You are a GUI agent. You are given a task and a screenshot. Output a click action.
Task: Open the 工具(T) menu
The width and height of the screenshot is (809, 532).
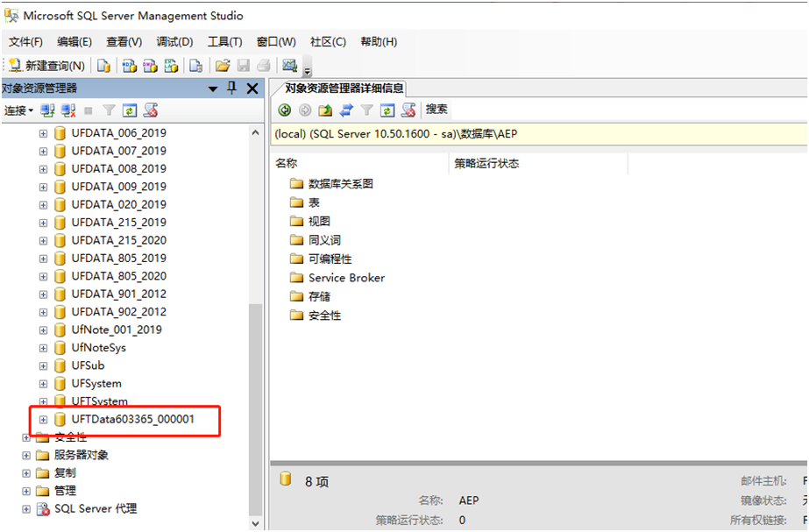coord(225,42)
